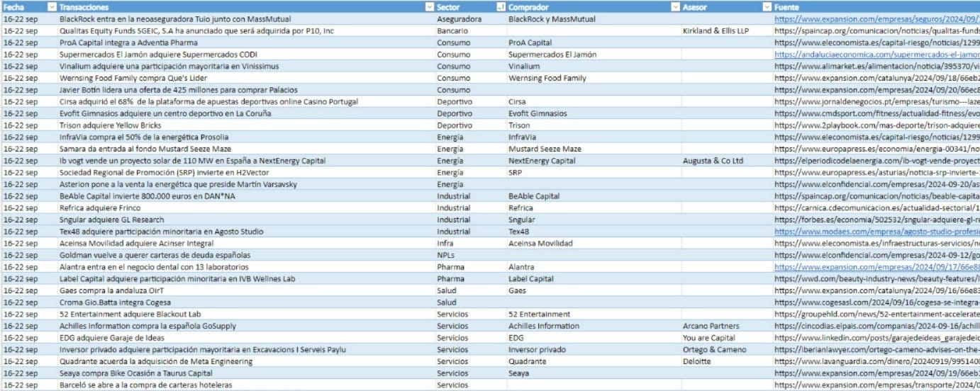Open the Transacciones column filter dropdown

tap(429, 6)
